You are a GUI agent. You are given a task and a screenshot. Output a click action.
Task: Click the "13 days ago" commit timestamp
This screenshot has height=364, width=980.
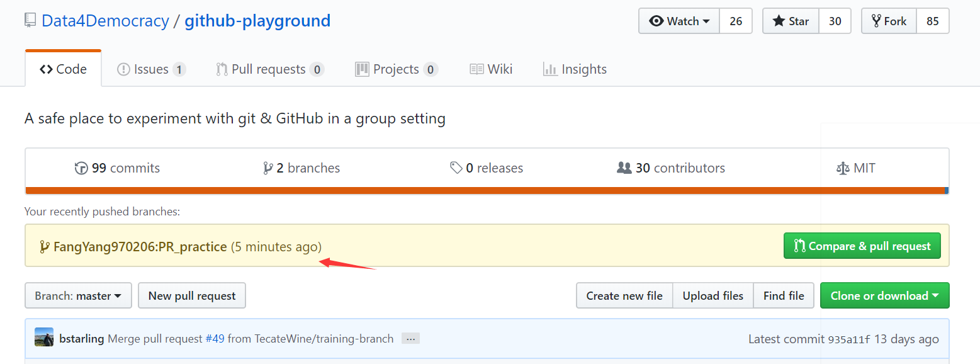(x=906, y=339)
